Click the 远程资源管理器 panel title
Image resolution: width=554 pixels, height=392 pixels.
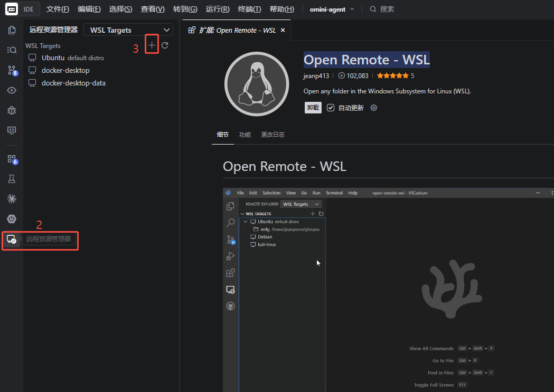coord(53,30)
